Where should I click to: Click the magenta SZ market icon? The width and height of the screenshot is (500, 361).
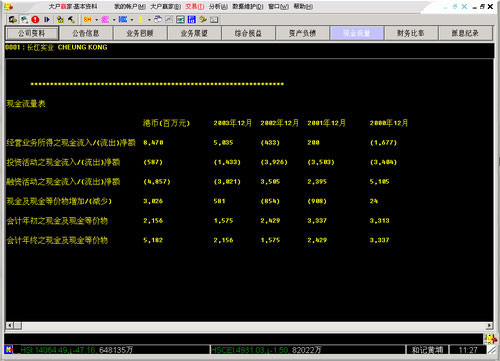[105, 20]
